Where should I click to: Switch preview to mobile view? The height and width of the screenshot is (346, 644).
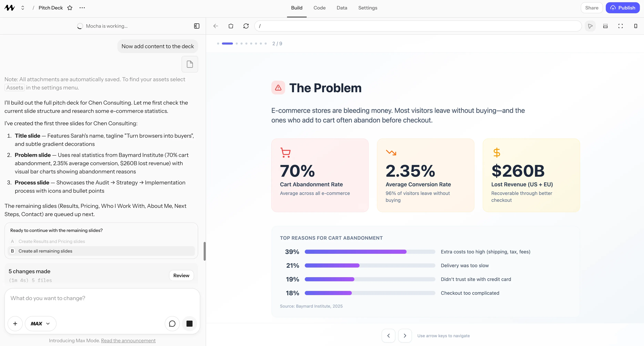[636, 26]
